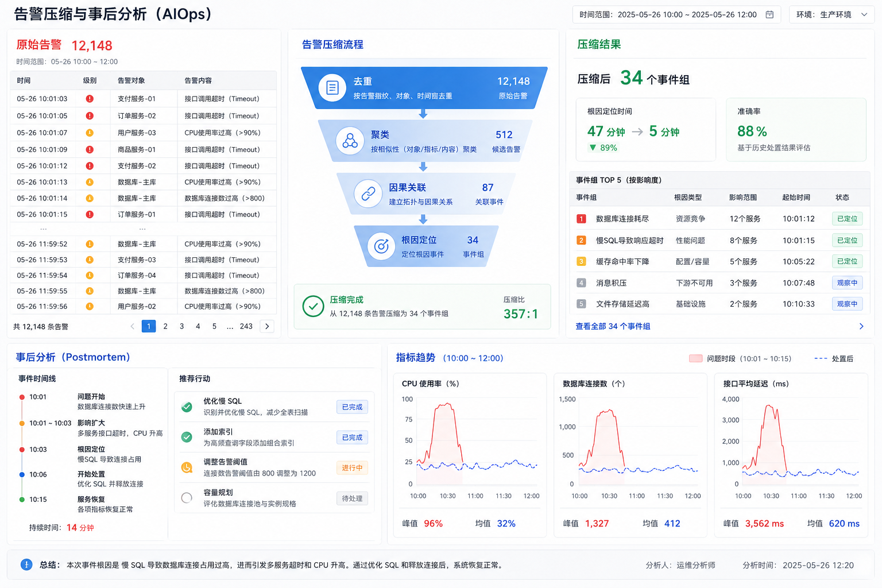Click the 聚类 cluster icon

tap(350, 141)
